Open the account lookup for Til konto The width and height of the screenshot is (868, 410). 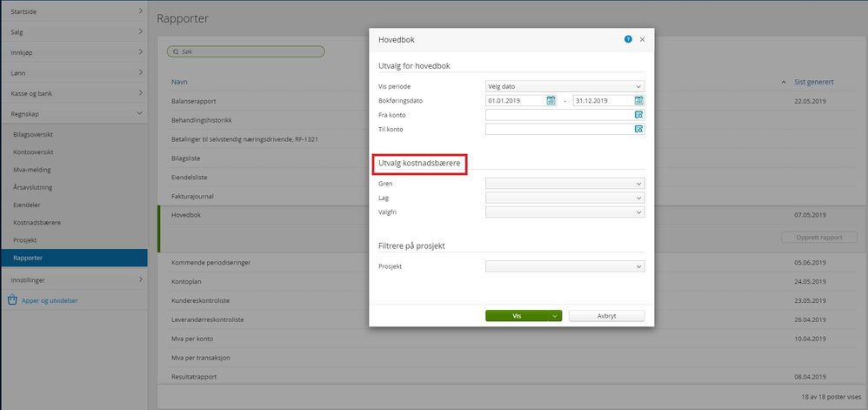(x=638, y=129)
